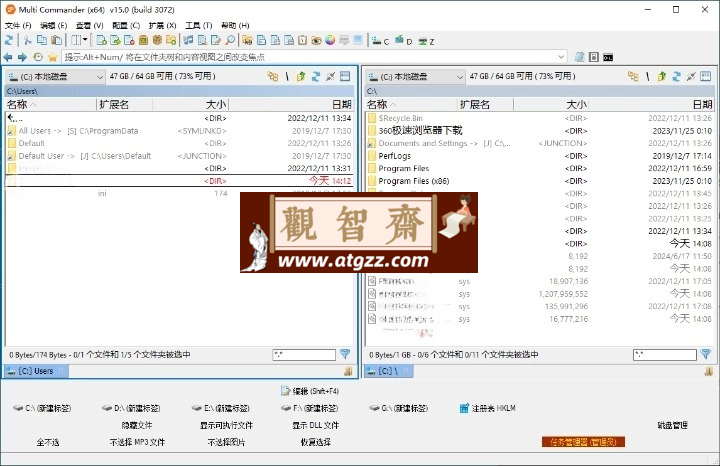Click left panel root backslash button
The image size is (720, 466).
(x=287, y=77)
